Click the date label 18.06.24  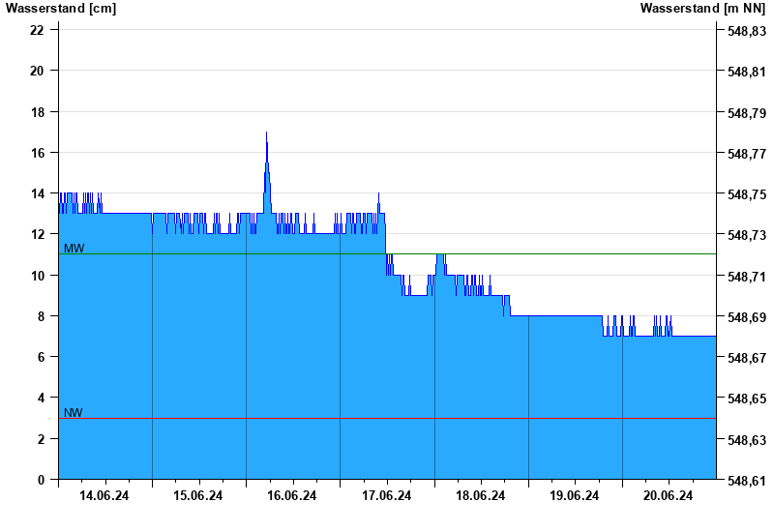coord(480,495)
